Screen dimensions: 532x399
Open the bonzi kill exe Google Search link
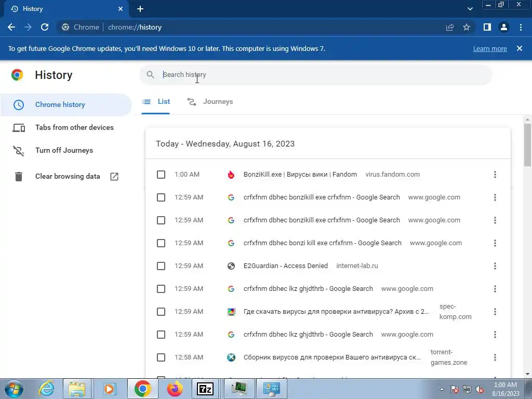click(x=322, y=243)
